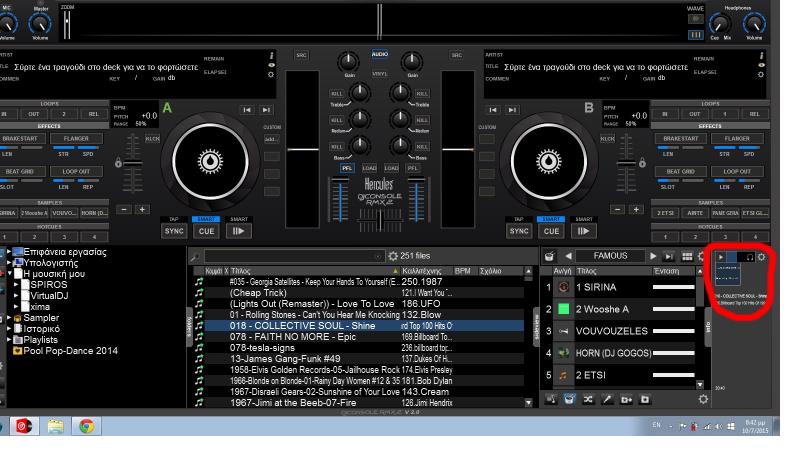800x450 pixels.
Task: Click the 1 SIRINA sample icon
Action: tap(563, 287)
